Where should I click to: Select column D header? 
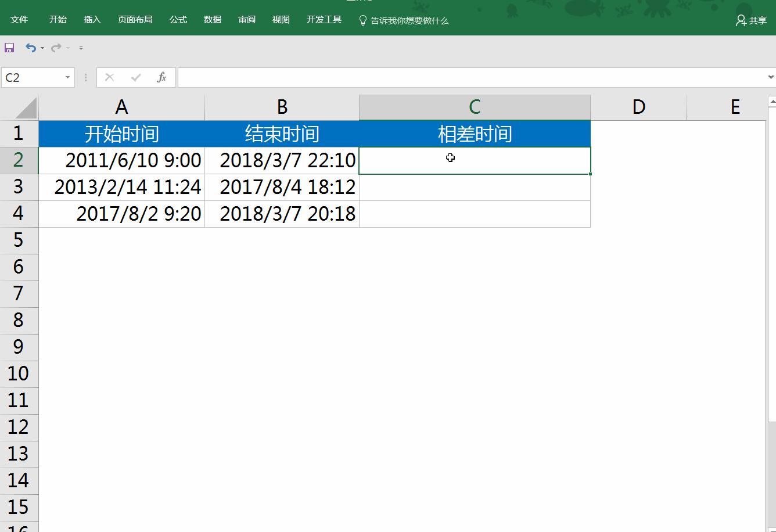tap(638, 107)
